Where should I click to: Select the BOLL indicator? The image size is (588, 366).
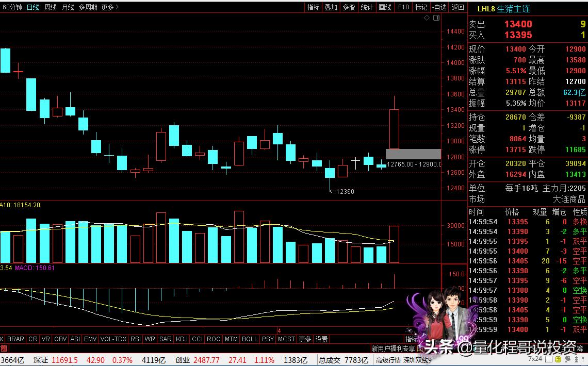(250, 339)
